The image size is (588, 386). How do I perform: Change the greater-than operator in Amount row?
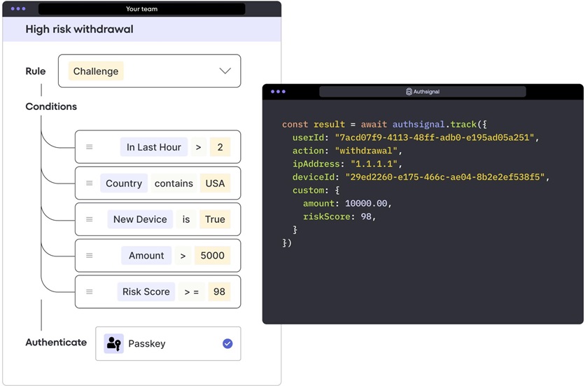point(183,256)
